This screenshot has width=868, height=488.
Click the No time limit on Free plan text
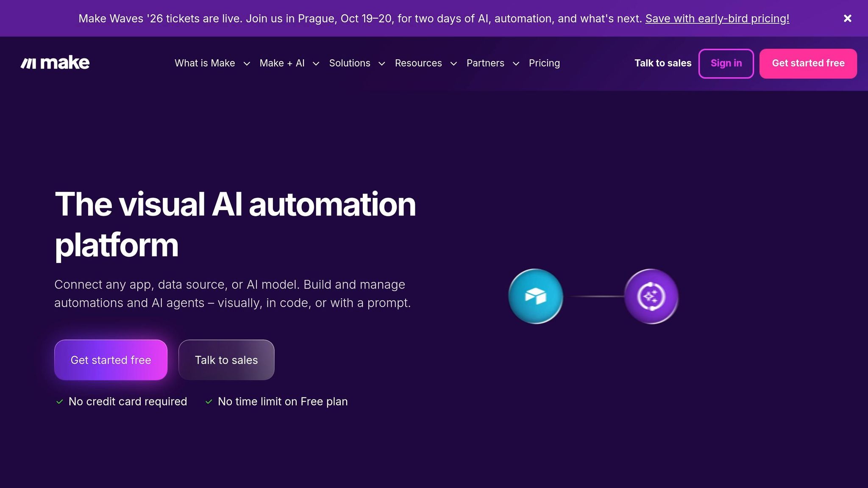click(283, 402)
